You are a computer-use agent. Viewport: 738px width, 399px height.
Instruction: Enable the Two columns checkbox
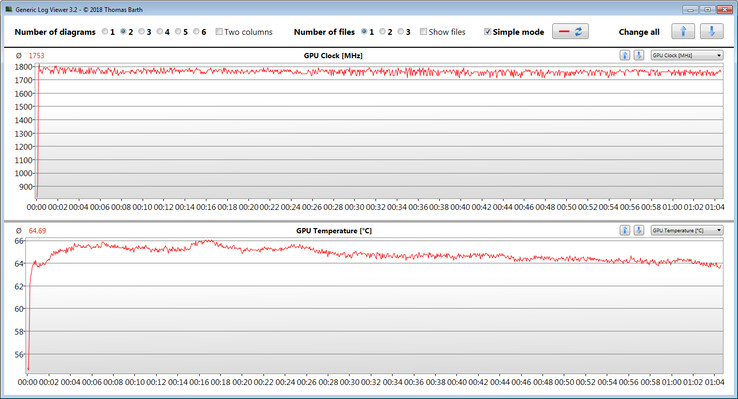pos(219,32)
